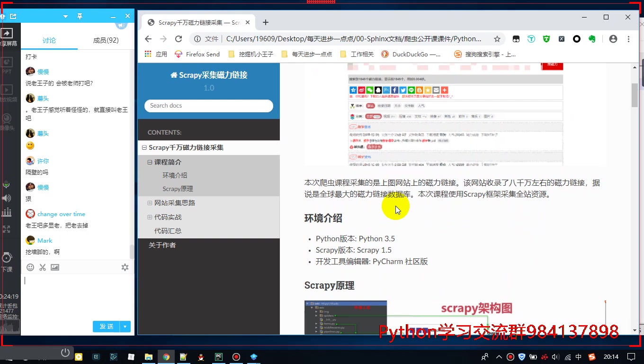Click the power icon at lower left
The image size is (644, 364).
[65, 353]
